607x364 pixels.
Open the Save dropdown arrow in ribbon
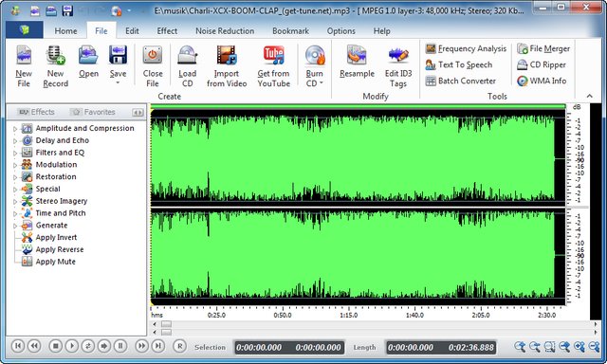tap(118, 82)
